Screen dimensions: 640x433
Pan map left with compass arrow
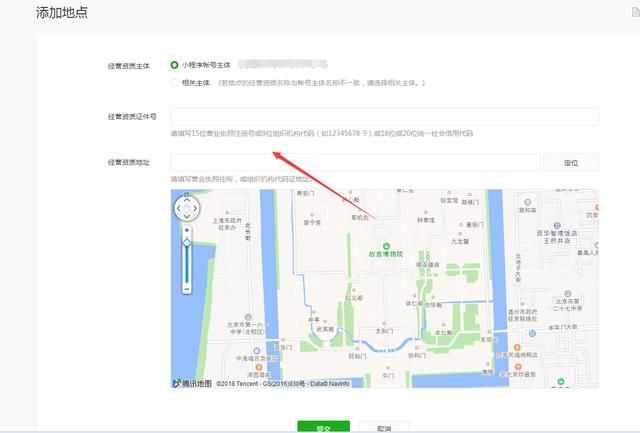point(178,208)
